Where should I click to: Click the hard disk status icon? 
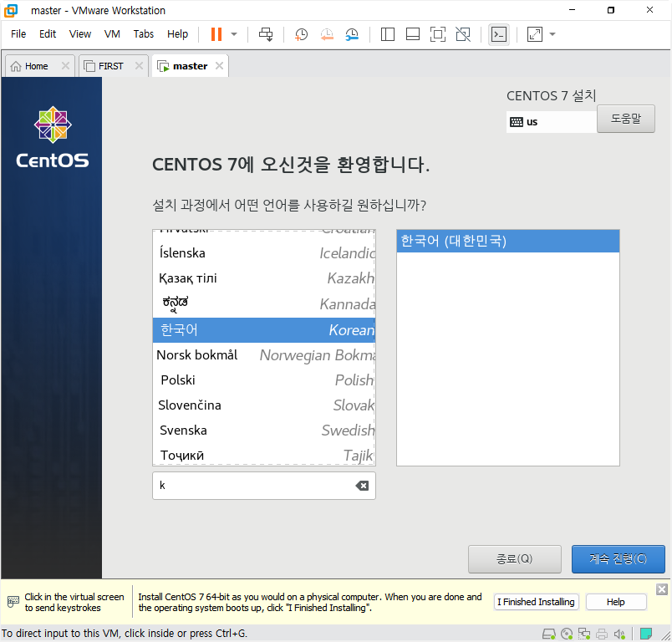pyautogui.click(x=549, y=634)
